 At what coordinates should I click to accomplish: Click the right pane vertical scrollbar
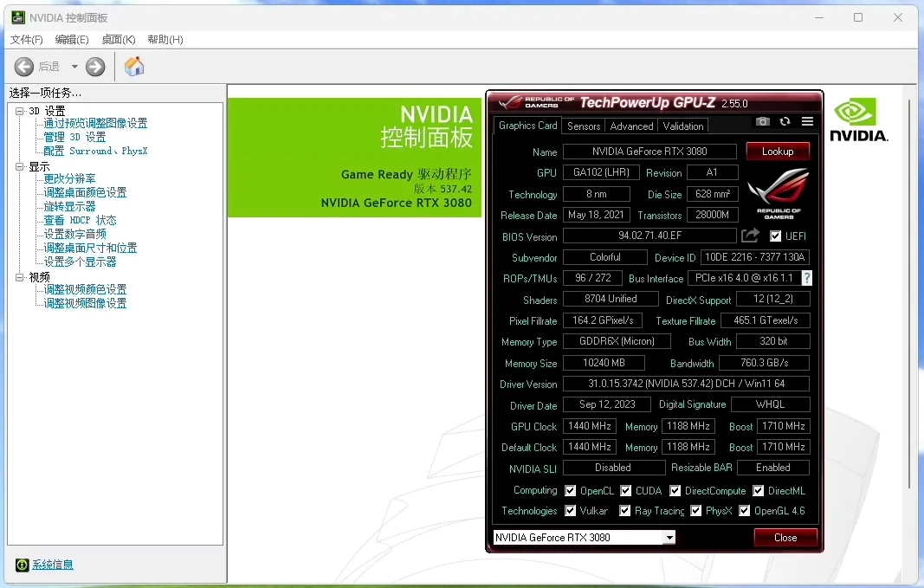coord(911,294)
